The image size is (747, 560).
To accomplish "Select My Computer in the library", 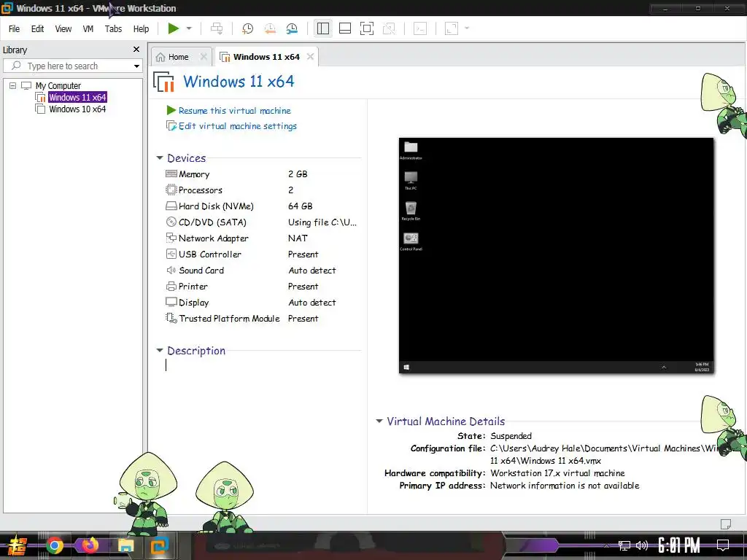I will pos(58,86).
